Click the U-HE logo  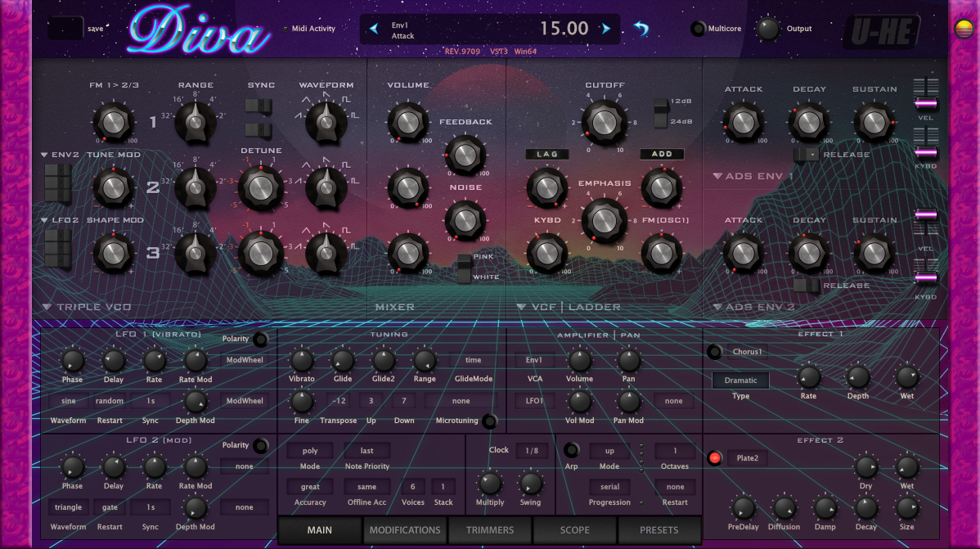point(883,30)
